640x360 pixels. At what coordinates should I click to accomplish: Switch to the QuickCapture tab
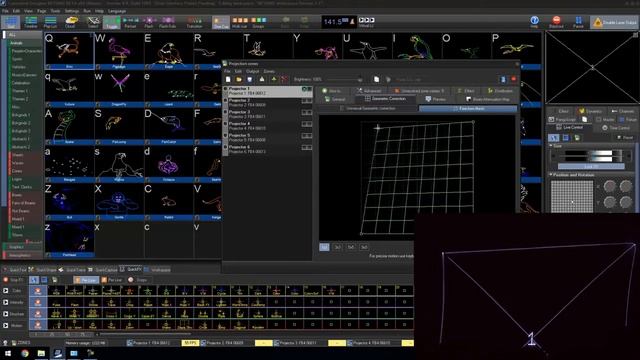(103, 270)
